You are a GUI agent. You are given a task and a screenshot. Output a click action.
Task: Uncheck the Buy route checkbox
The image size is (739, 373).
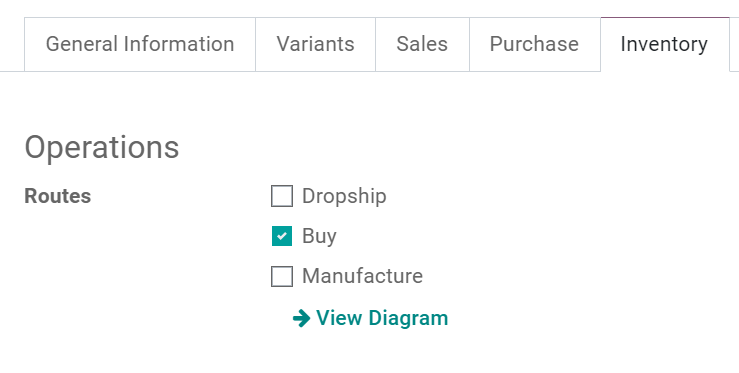[x=282, y=236]
